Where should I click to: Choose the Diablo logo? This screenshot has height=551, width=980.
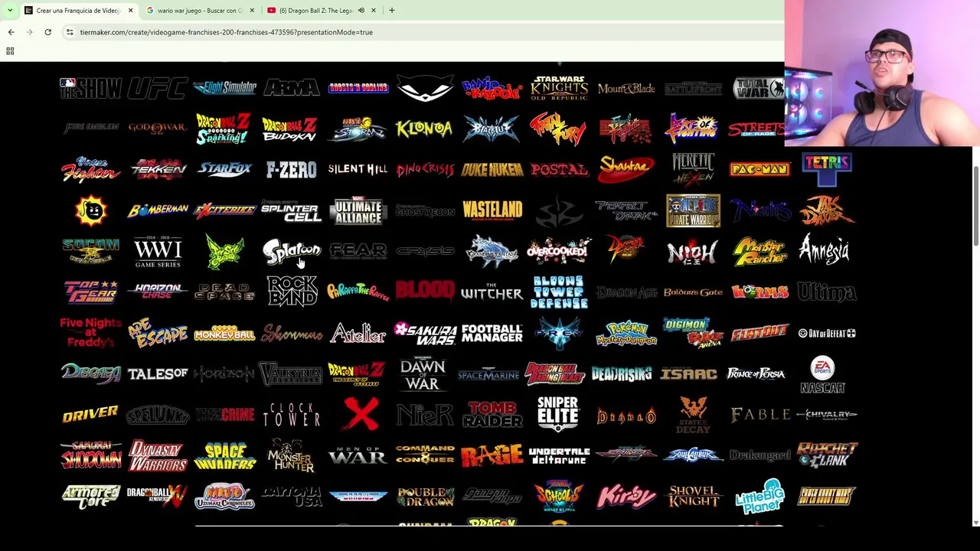[626, 416]
